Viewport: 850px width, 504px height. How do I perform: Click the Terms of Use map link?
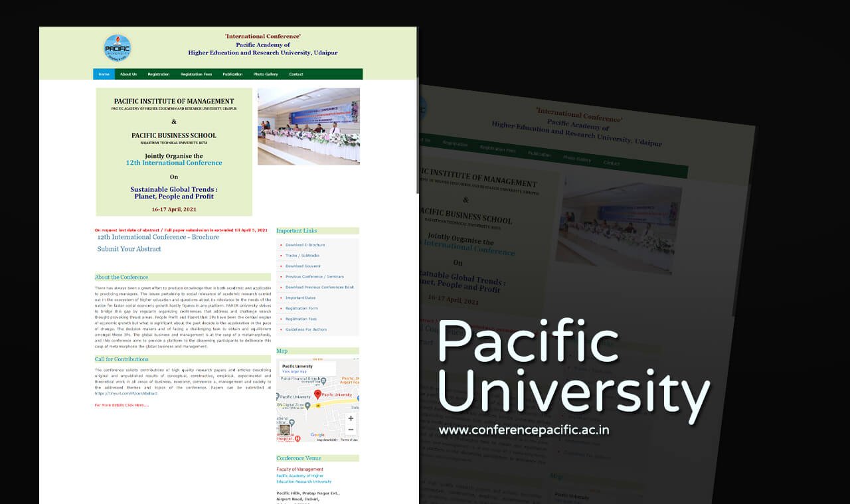[349, 440]
